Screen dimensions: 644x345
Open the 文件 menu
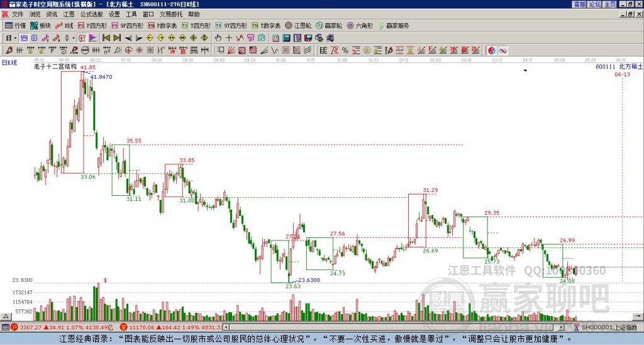click(18, 14)
